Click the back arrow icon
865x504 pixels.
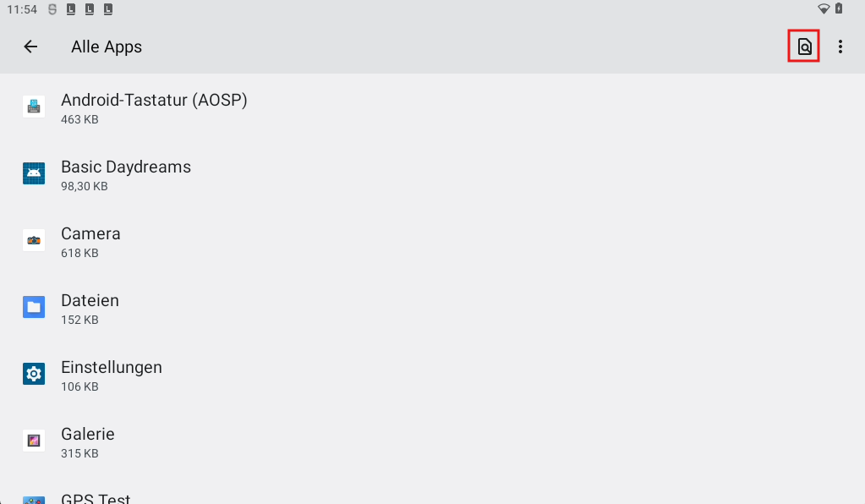pyautogui.click(x=30, y=47)
